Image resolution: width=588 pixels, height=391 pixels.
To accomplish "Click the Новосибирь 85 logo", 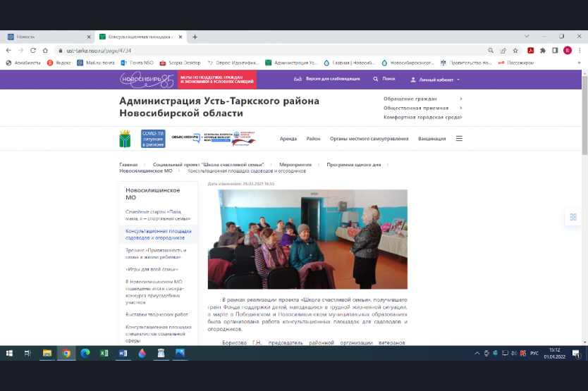I will [x=147, y=80].
